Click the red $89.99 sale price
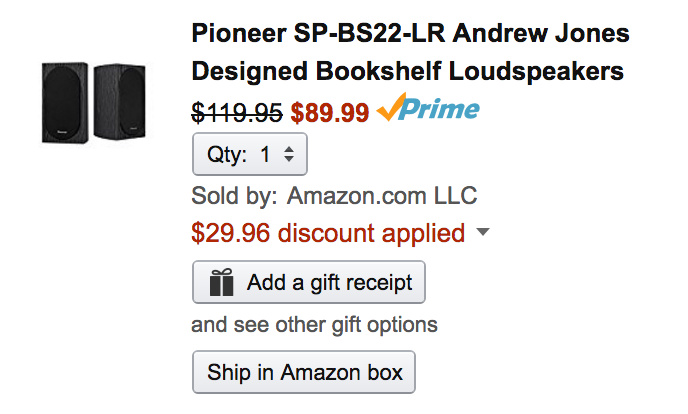The height and width of the screenshot is (414, 688). pos(330,112)
